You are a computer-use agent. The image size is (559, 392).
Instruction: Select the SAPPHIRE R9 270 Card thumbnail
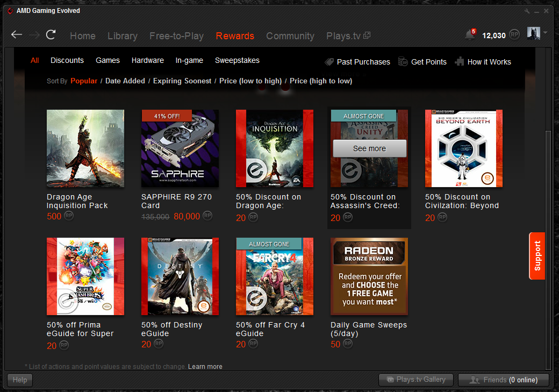point(180,148)
